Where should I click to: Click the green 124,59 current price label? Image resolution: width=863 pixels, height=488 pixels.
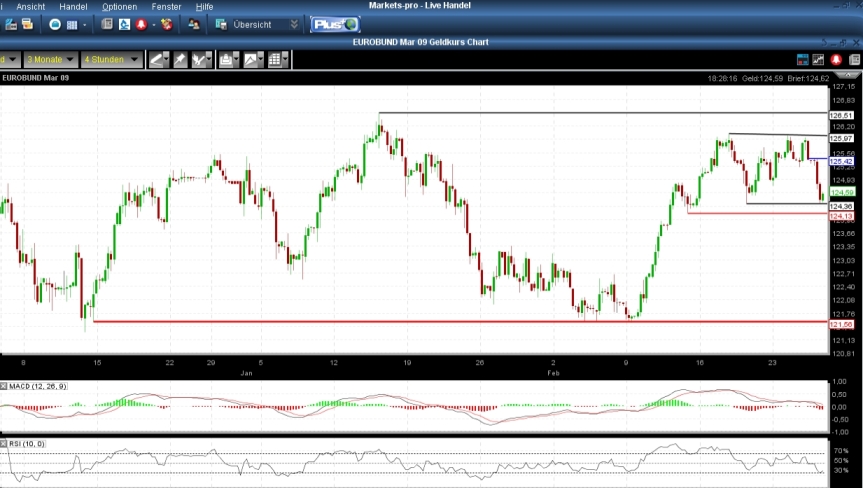click(842, 193)
